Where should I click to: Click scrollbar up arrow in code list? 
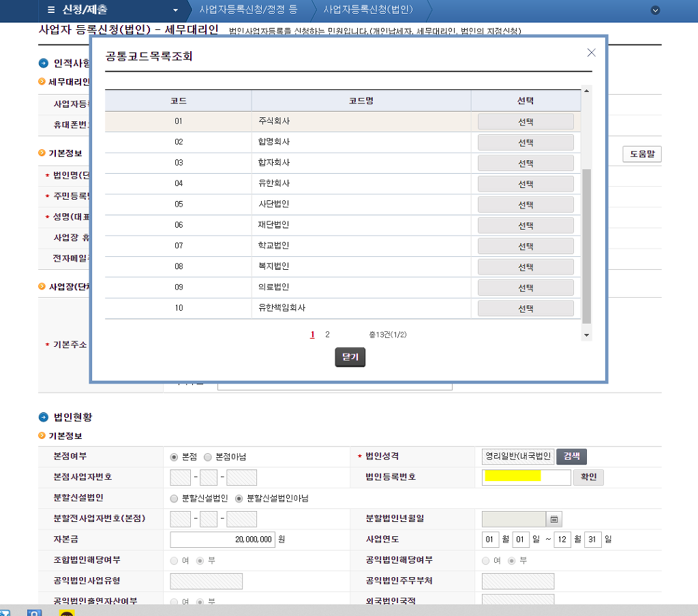click(587, 91)
